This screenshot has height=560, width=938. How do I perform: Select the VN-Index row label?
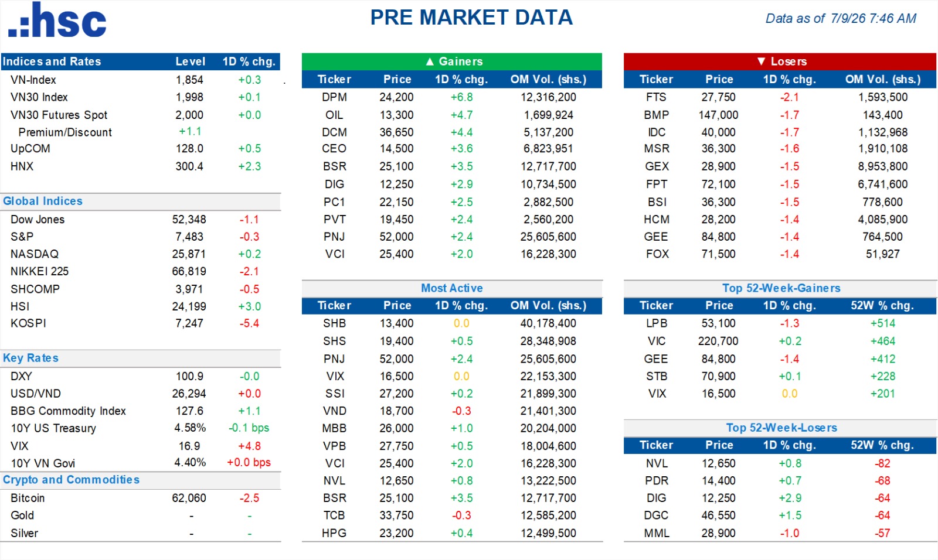(33, 80)
